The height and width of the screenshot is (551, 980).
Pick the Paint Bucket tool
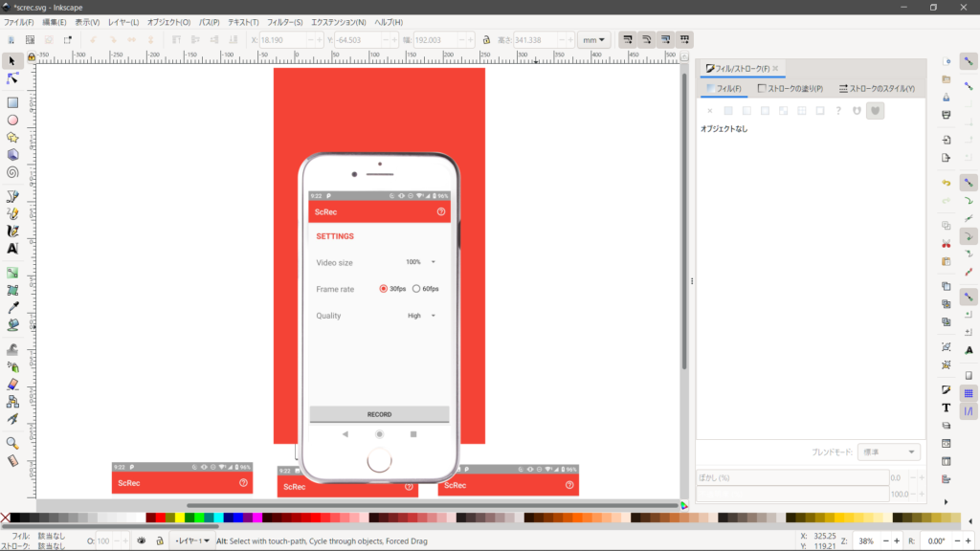(11, 325)
